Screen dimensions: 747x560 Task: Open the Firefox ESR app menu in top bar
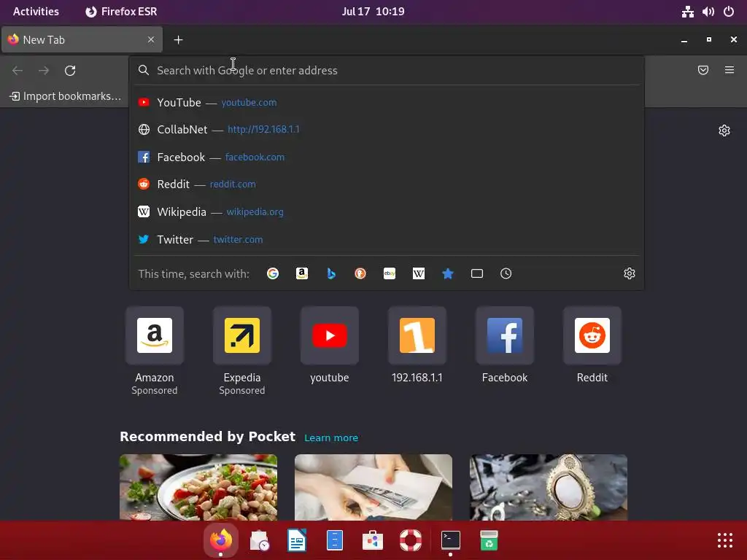122,12
